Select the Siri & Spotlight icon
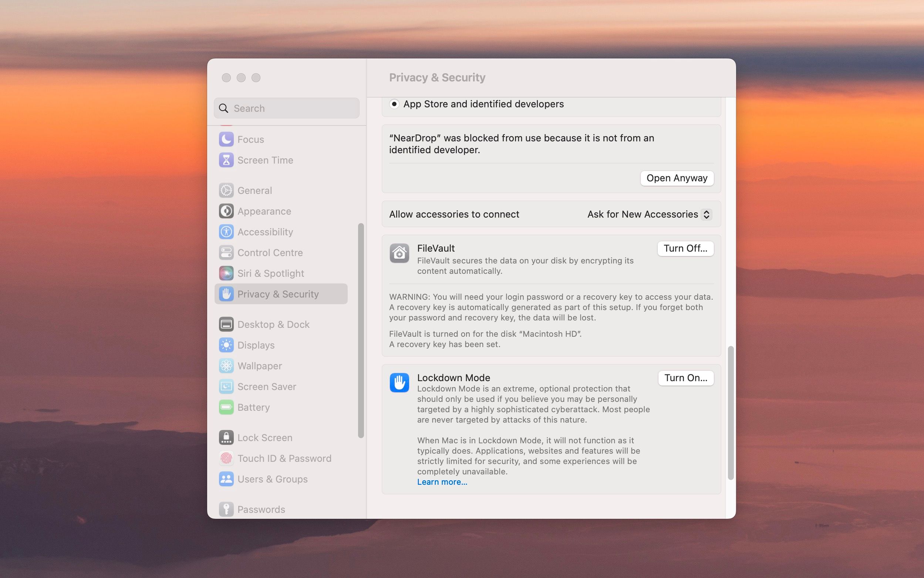Viewport: 924px width, 578px height. point(226,273)
